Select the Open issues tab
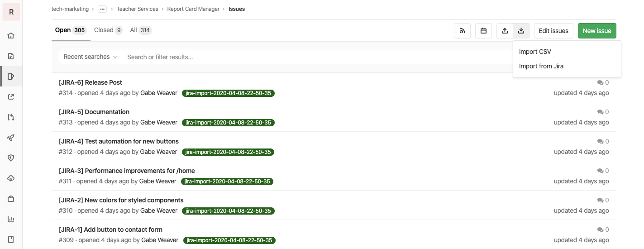 [x=71, y=30]
